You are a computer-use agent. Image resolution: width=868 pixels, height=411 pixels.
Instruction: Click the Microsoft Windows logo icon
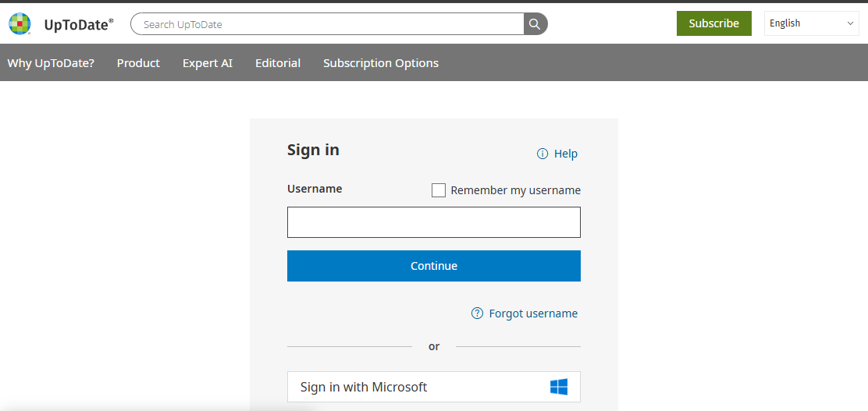pyautogui.click(x=559, y=387)
